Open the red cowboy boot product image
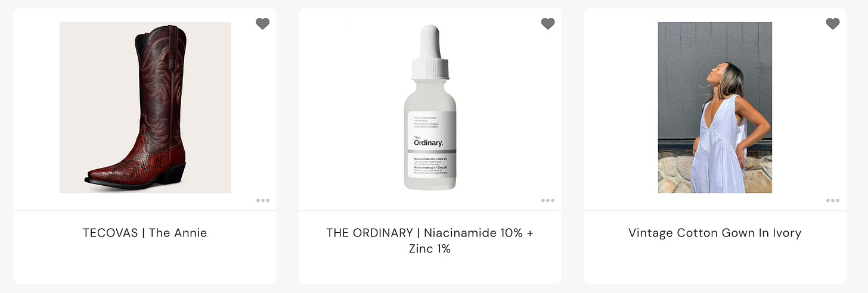Viewport: 868px width, 293px height. [x=145, y=107]
